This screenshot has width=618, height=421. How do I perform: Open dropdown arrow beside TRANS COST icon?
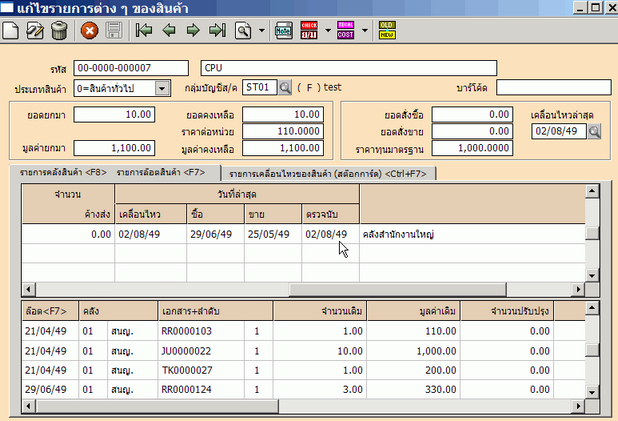click(x=364, y=31)
